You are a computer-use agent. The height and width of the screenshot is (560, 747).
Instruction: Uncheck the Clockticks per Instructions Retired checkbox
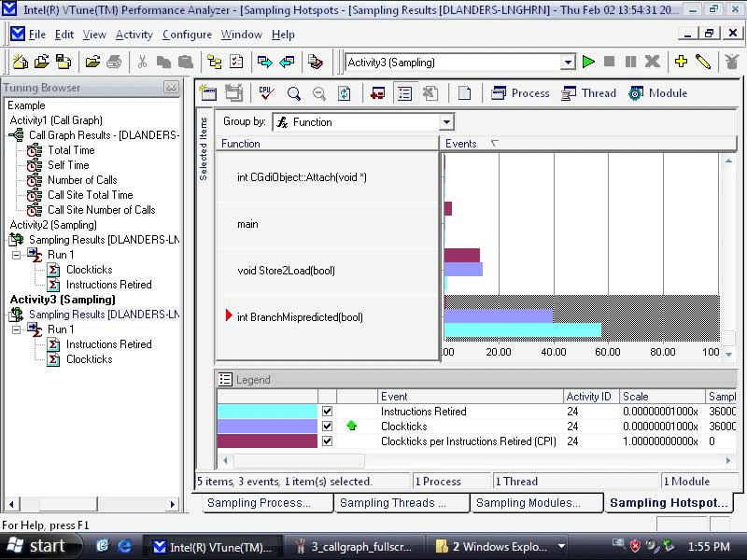click(x=328, y=441)
